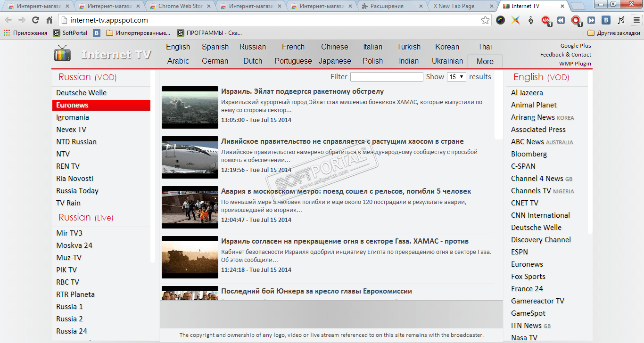Expand the Show results count dropdown
The image size is (644, 343).
[x=456, y=77]
